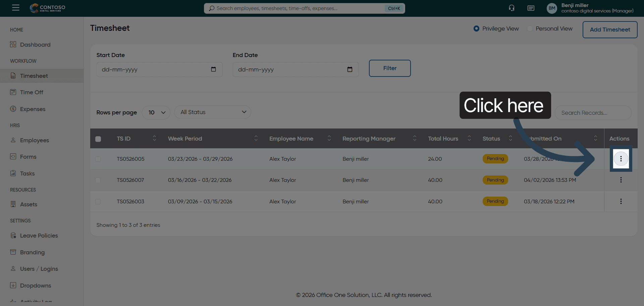
Task: Click the Start Date calendar icon
Action: [213, 69]
